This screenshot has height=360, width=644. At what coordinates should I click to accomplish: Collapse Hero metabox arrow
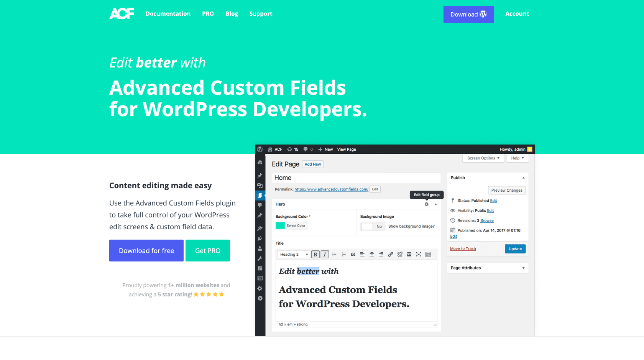pos(436,204)
